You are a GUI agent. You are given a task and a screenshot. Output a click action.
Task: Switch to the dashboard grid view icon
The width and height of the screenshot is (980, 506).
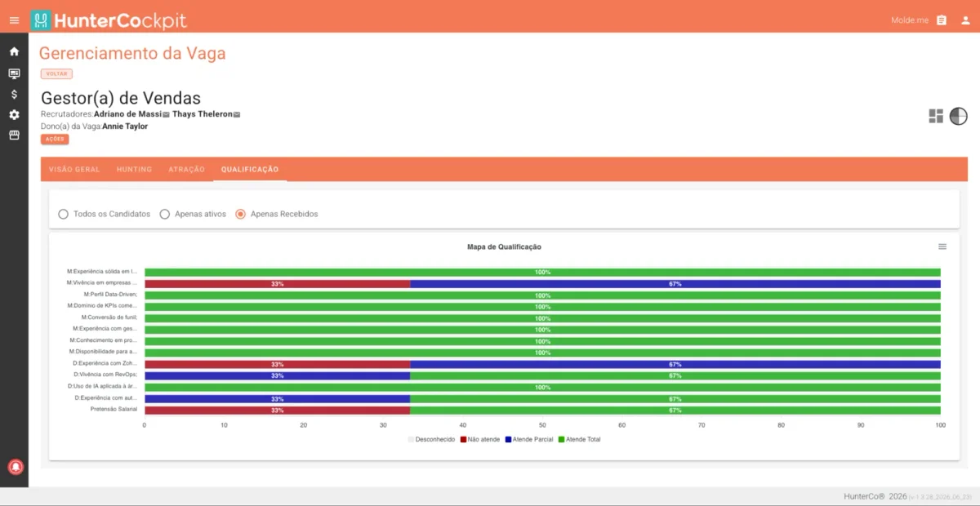tap(936, 116)
